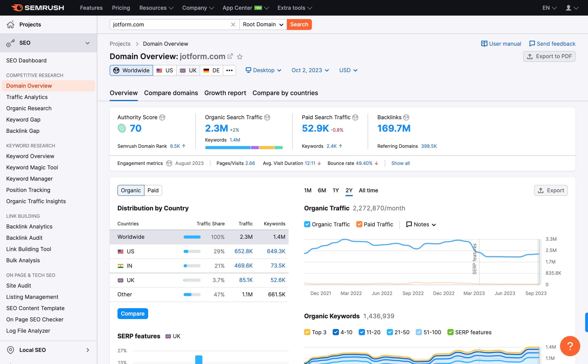
Task: Uncheck the 11-20 keywords checkbox
Action: (x=362, y=332)
